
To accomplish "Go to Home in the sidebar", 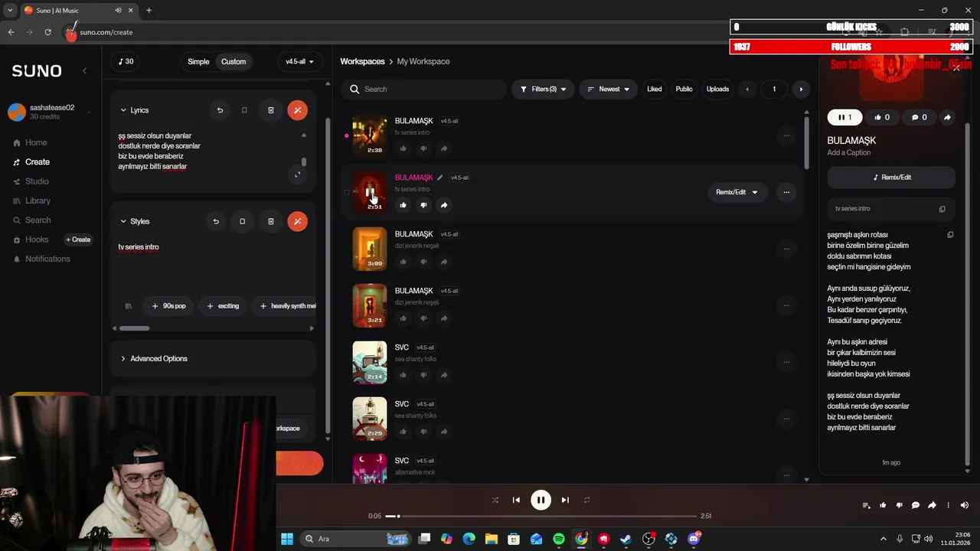I will tap(31, 143).
